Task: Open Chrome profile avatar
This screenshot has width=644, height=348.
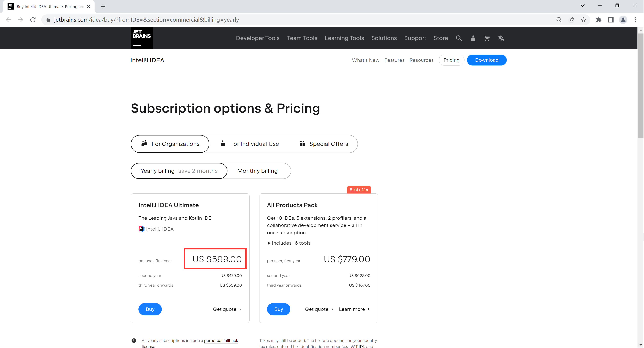Action: (x=623, y=20)
